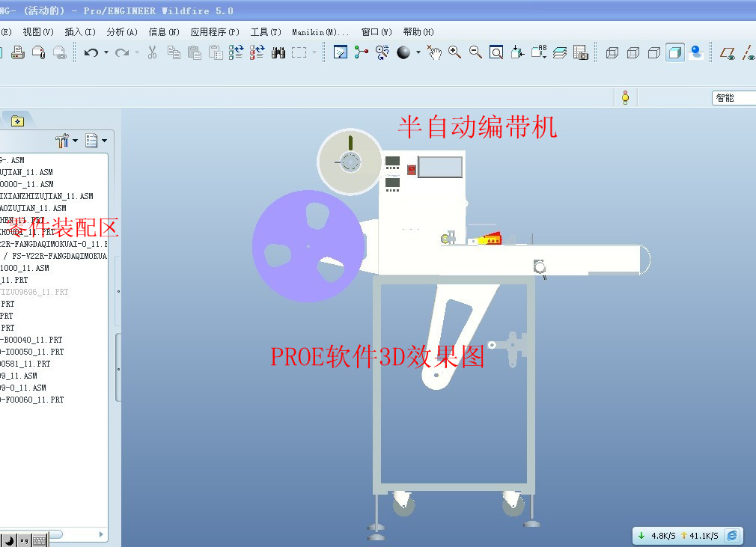756x547 pixels.
Task: Click the Orient mode icon
Action: point(382,52)
